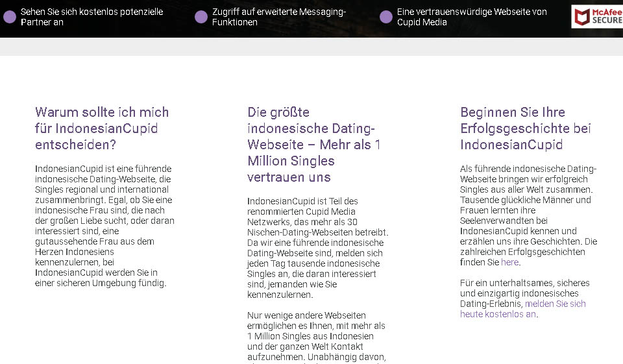Open the McAfee Secure trust badge
The width and height of the screenshot is (623, 364).
[x=597, y=17]
